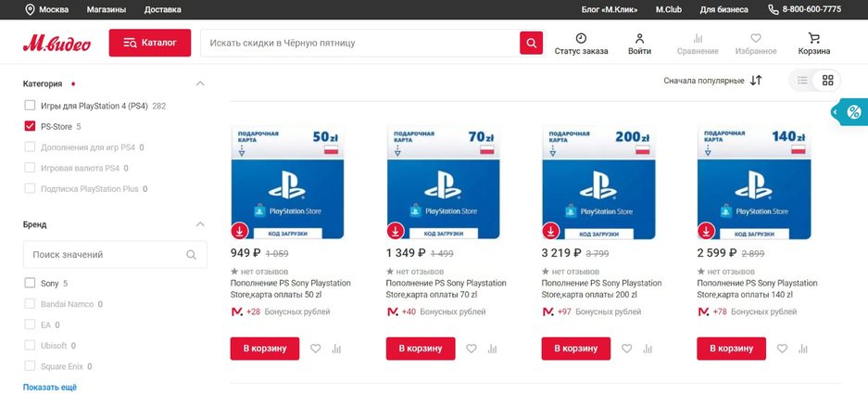The height and width of the screenshot is (394, 868).
Task: Enable the Sony brand checkbox
Action: pyautogui.click(x=31, y=283)
